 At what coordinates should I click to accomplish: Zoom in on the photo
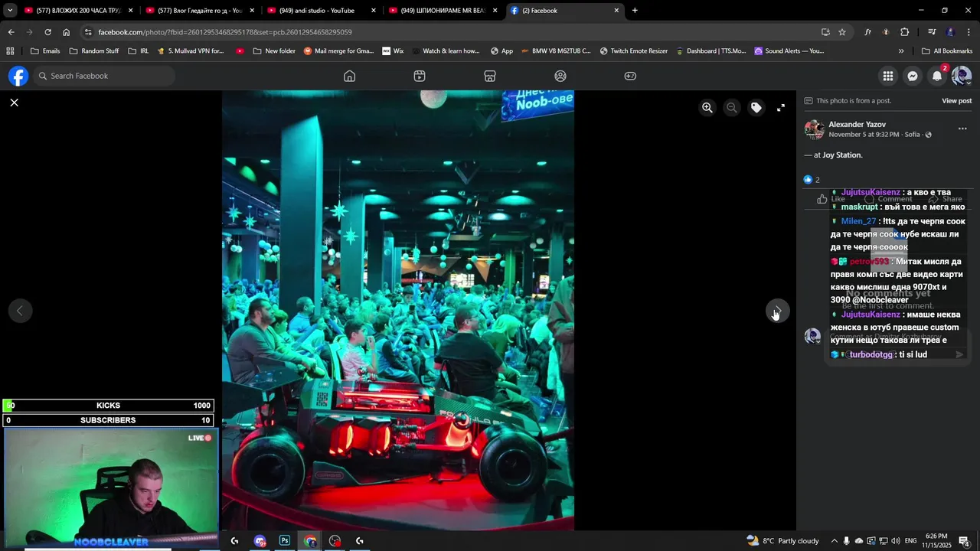tap(707, 108)
